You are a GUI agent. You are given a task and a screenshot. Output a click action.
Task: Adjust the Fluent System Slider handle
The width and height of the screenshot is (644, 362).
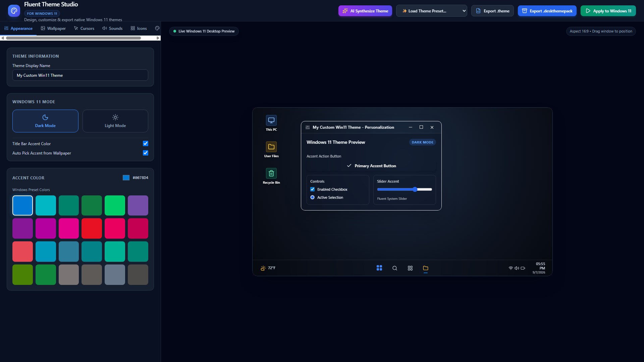(415, 189)
